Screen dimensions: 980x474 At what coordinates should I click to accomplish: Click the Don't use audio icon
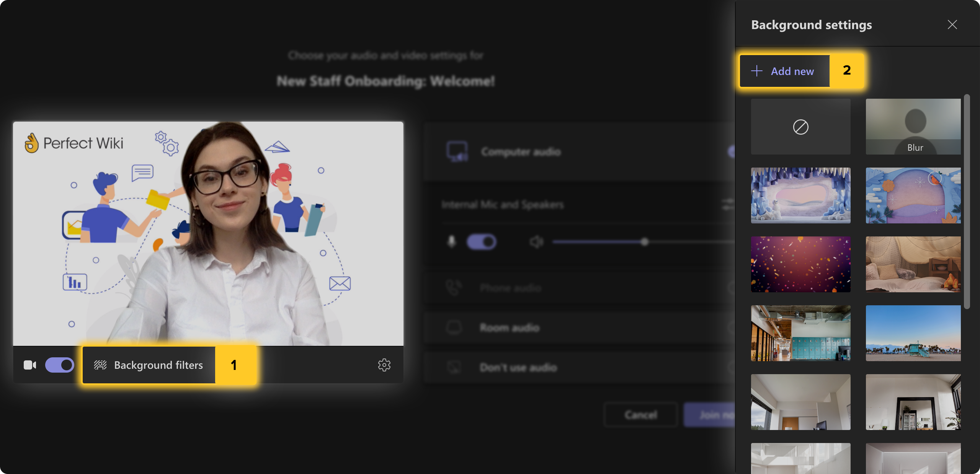pos(454,367)
